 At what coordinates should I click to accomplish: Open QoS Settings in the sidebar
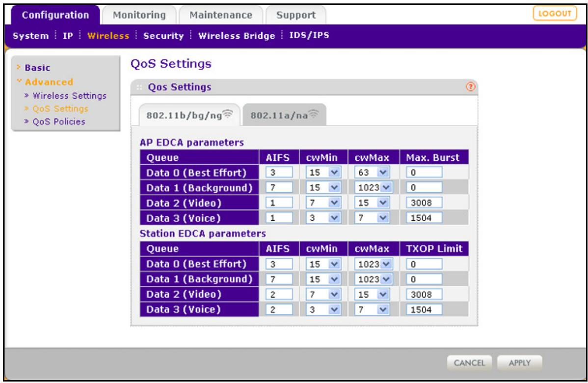(x=60, y=108)
